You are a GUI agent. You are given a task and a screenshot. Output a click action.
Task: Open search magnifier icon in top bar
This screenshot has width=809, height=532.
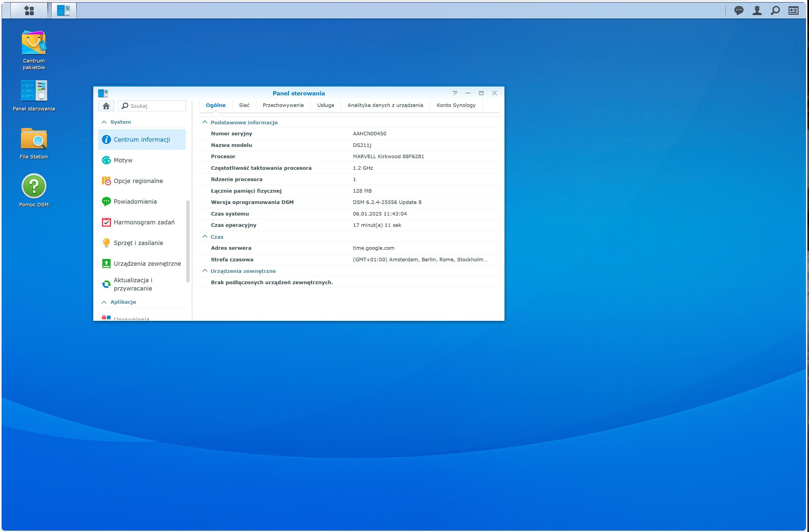coord(775,10)
